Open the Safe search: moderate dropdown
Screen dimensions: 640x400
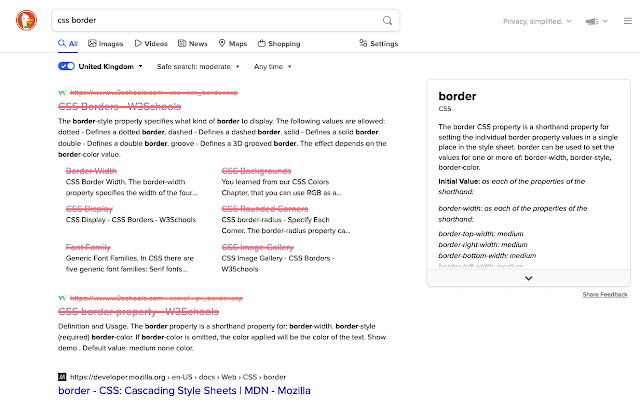pos(198,67)
